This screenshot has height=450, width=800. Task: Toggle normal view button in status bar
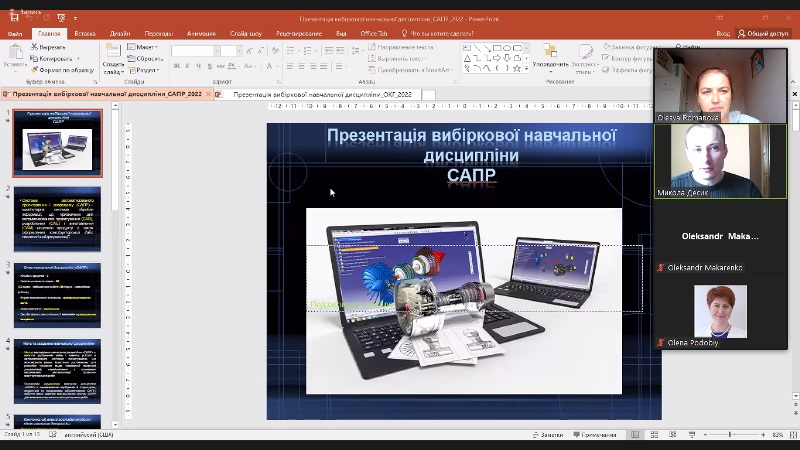(x=635, y=435)
